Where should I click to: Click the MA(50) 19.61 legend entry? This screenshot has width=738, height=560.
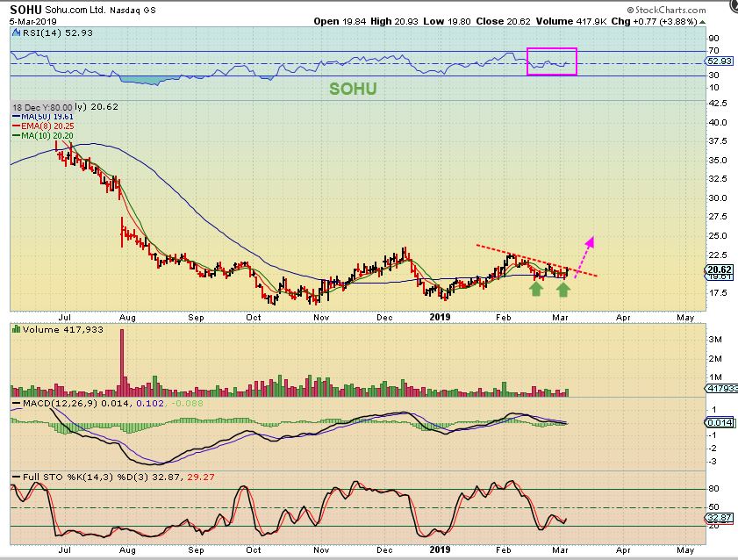[x=43, y=117]
